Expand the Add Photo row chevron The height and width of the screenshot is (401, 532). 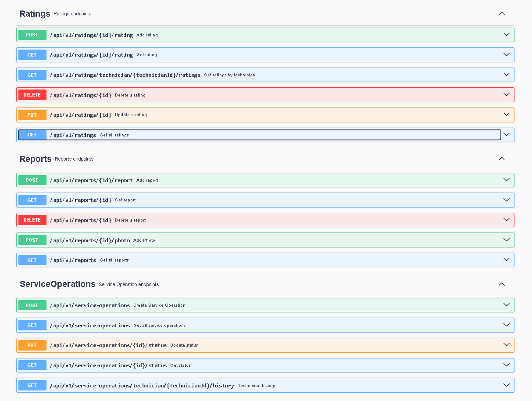pyautogui.click(x=507, y=240)
